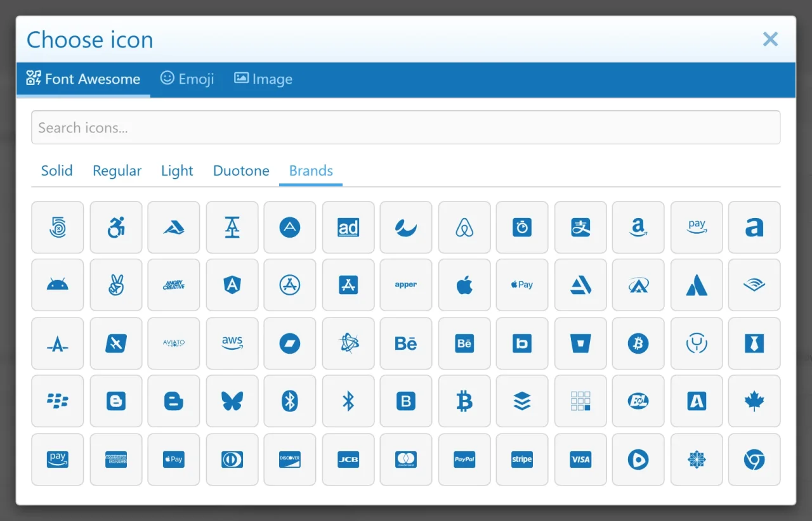
Task: Select the Apple logo icon
Action: (x=464, y=285)
